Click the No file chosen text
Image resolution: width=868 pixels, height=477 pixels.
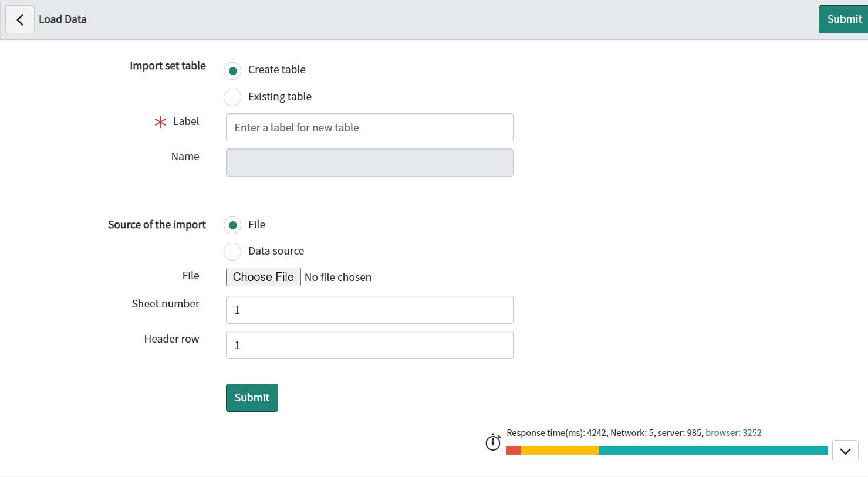(338, 277)
